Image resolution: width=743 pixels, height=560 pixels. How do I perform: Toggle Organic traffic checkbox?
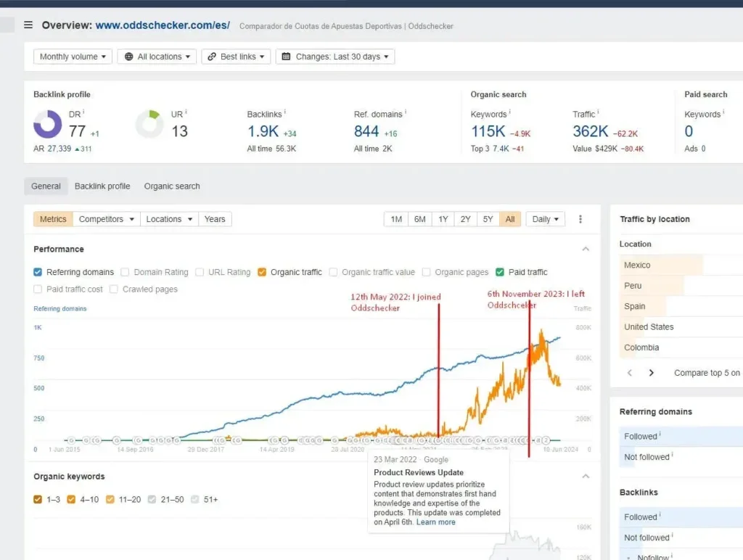point(262,272)
